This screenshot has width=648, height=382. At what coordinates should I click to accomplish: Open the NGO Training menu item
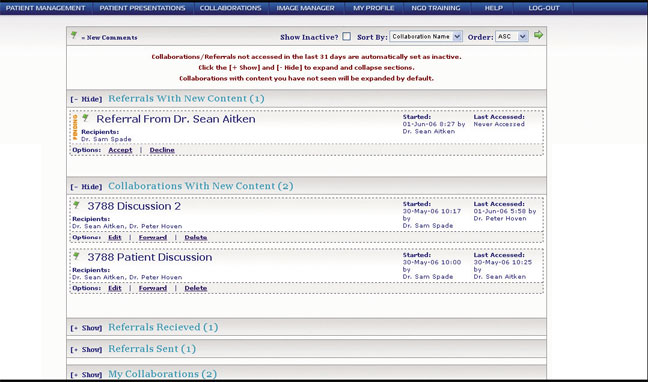point(436,8)
